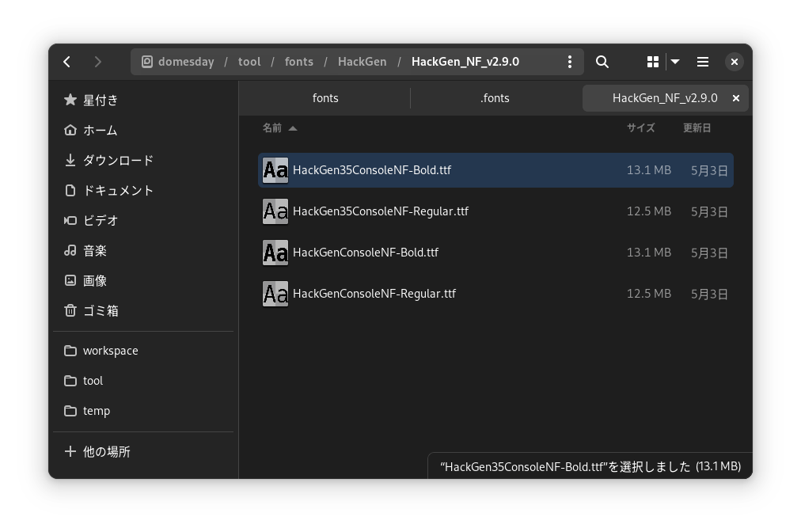Click the HackGen35ConsoleNF-Regular.ttf font icon
This screenshot has width=801, height=532.
(275, 211)
